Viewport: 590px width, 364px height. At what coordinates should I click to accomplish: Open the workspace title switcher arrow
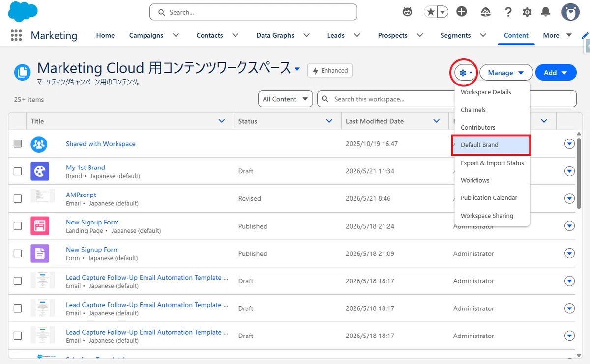coord(297,69)
